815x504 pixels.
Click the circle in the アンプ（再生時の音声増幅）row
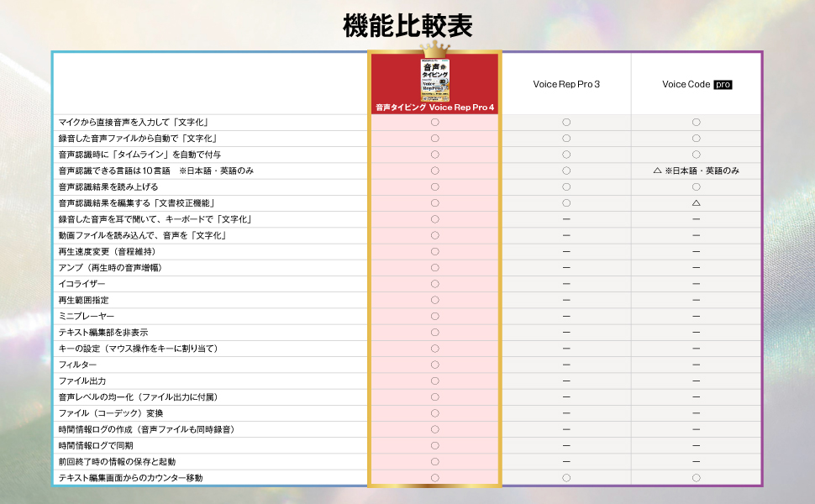(434, 267)
